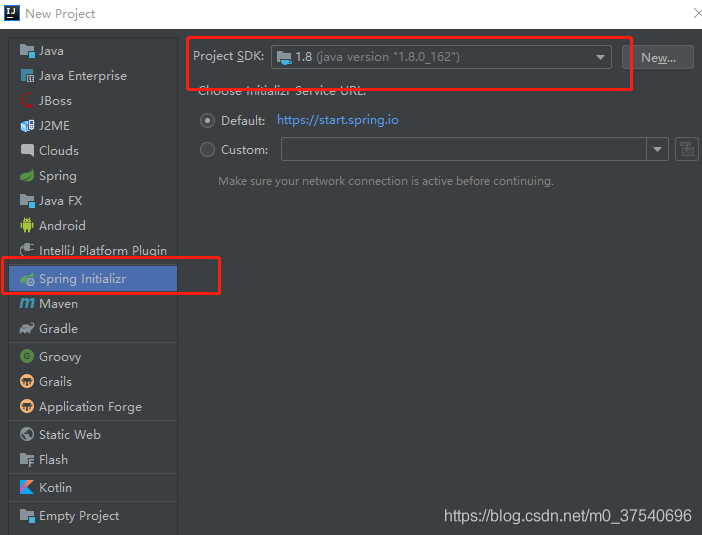The height and width of the screenshot is (535, 702).
Task: Click the Kotlin K icon
Action: coord(27,487)
